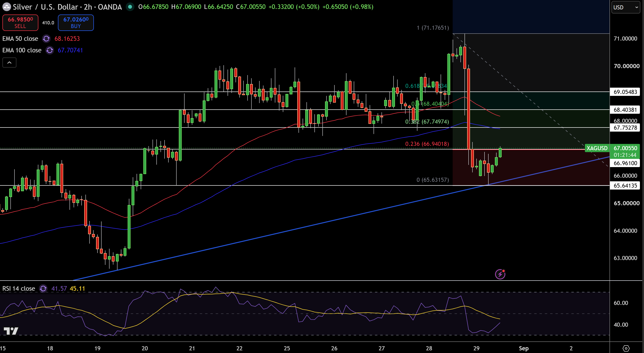Viewport: 644px width, 353px height.
Task: Click the EMA 100 value 67.70741
Action: tap(70, 50)
